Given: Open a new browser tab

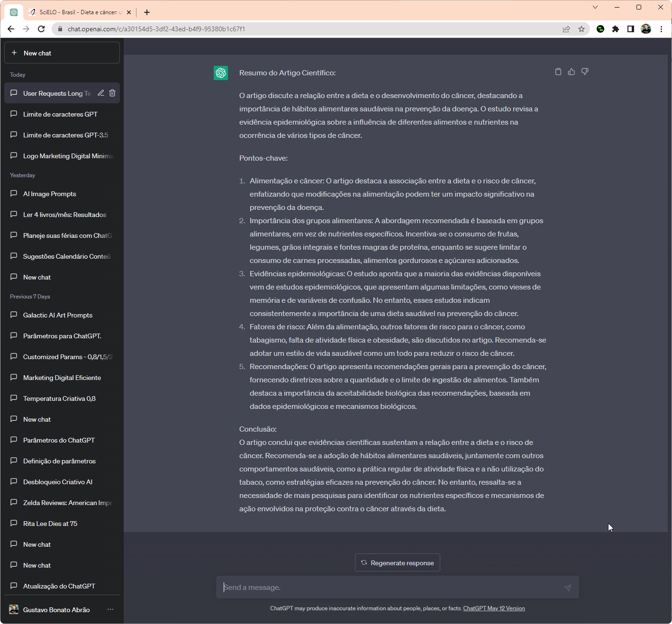Looking at the screenshot, I should (147, 12).
